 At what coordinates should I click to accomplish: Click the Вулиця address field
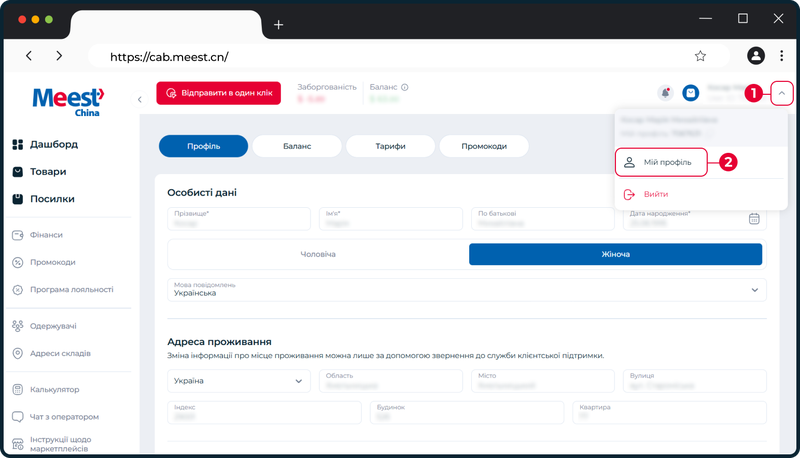[x=695, y=381]
